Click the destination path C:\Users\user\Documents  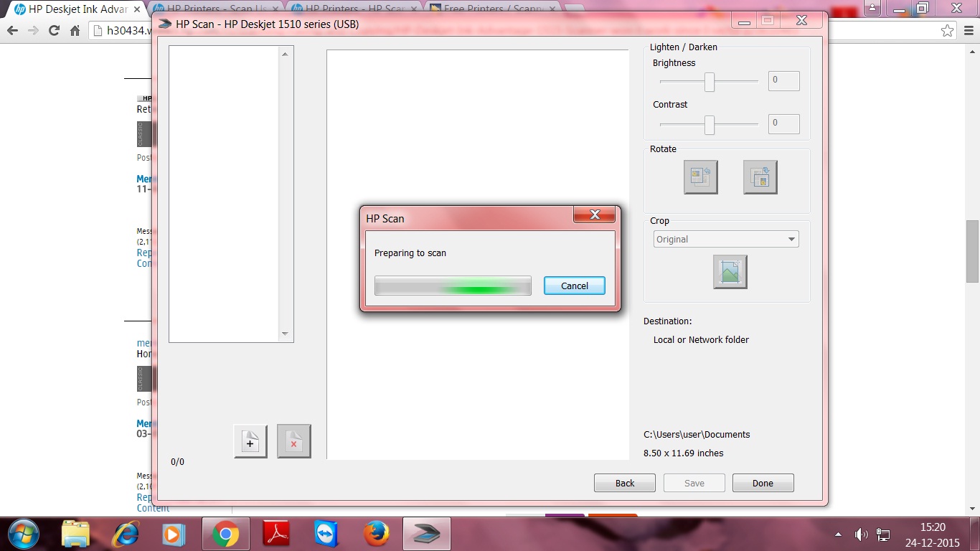(697, 434)
